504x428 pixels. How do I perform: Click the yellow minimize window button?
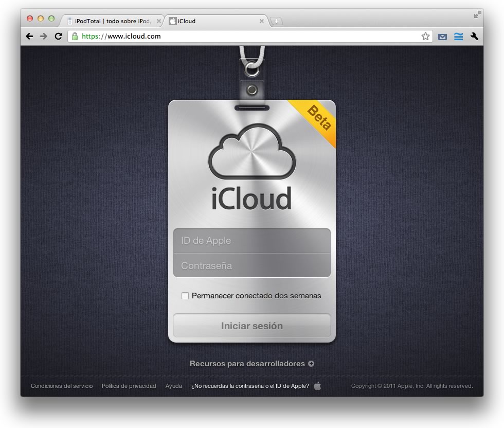(x=41, y=19)
